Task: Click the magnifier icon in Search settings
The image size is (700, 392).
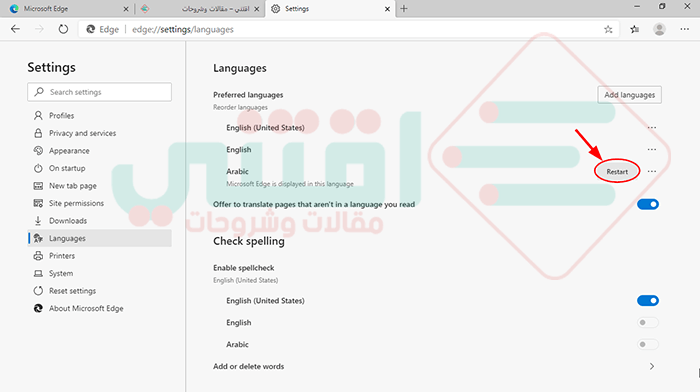Action: 39,92
